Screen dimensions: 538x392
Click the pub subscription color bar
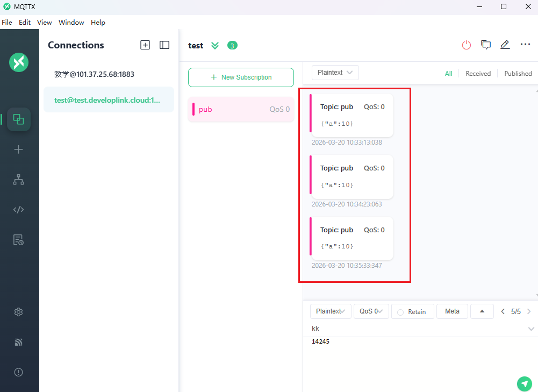pyautogui.click(x=193, y=109)
